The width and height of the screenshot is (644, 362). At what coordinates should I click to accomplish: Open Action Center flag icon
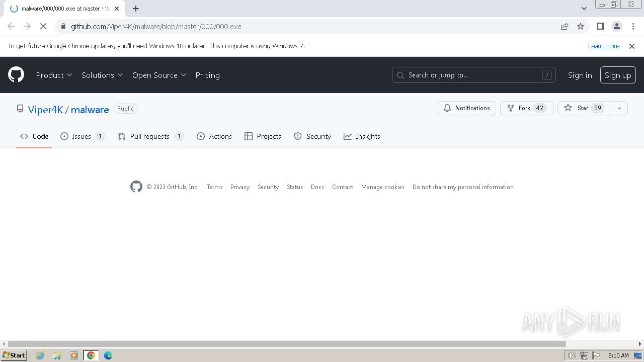coord(596,355)
